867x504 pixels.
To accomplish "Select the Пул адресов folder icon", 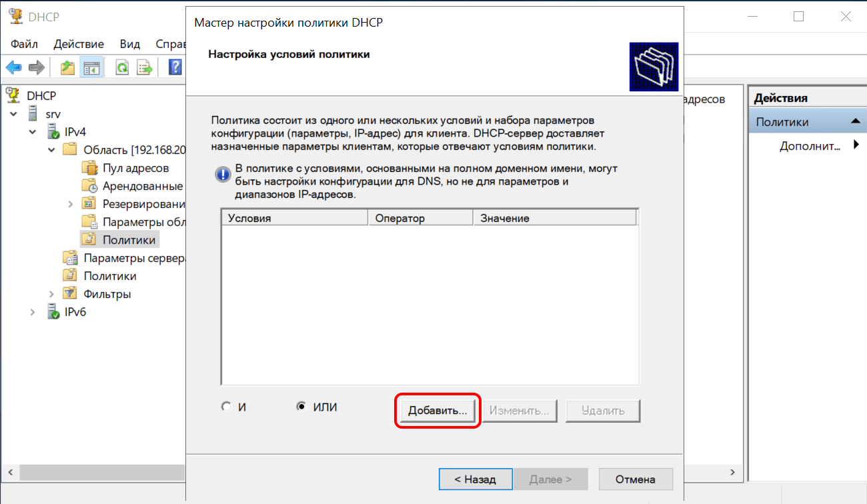I will coord(89,168).
